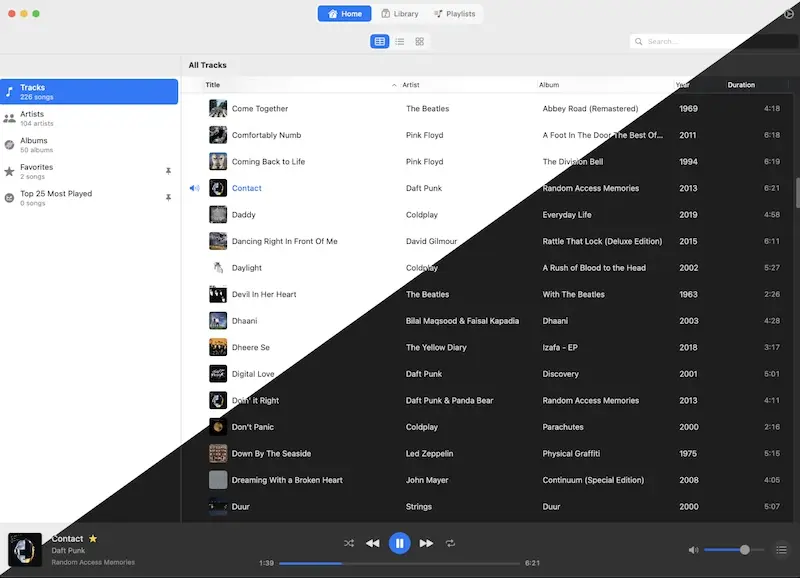Click the Down By The Seaside artwork

coord(218,454)
